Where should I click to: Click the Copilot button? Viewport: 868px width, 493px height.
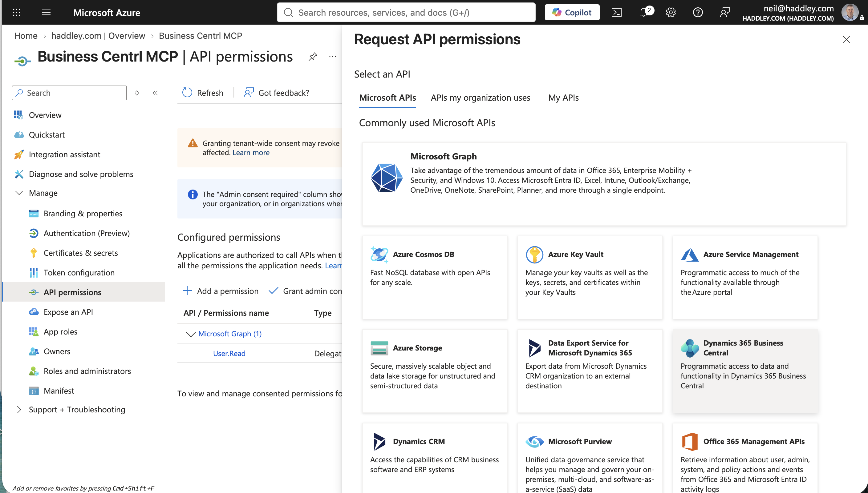572,13
